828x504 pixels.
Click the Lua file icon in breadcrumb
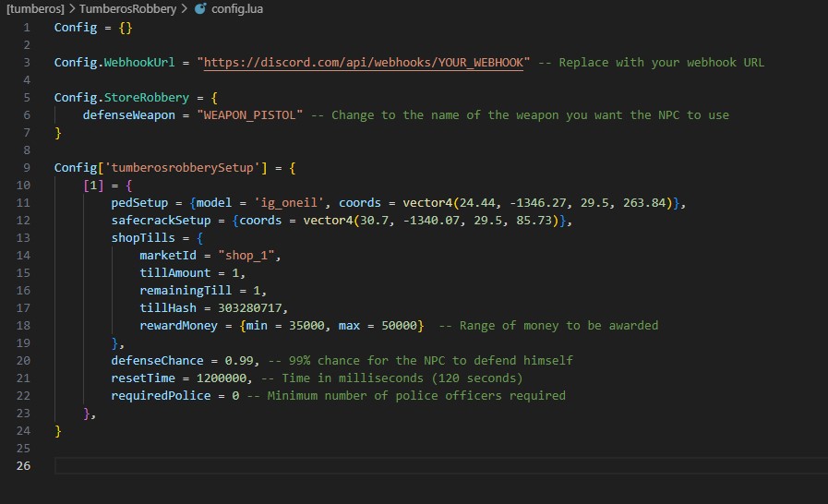pos(200,8)
